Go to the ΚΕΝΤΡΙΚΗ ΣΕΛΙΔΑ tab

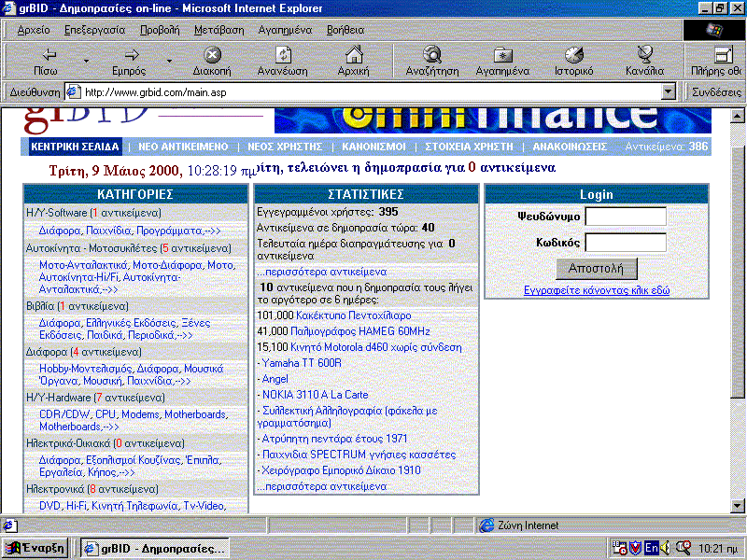75,147
